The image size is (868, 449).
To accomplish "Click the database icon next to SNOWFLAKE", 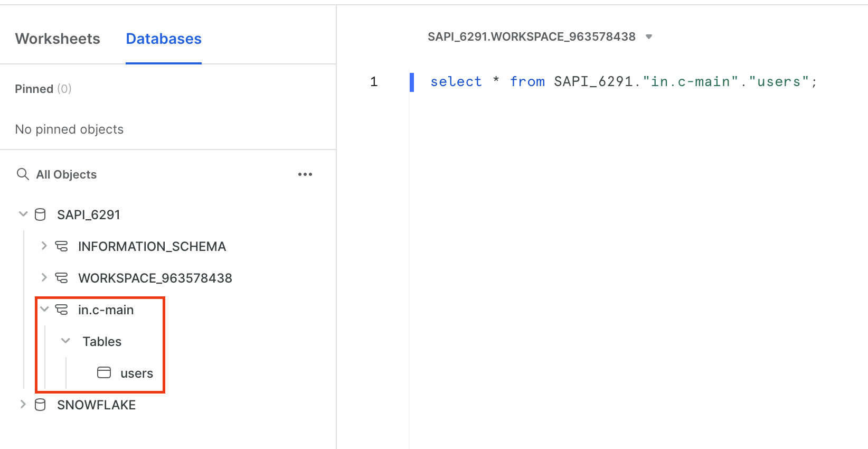I will 40,405.
